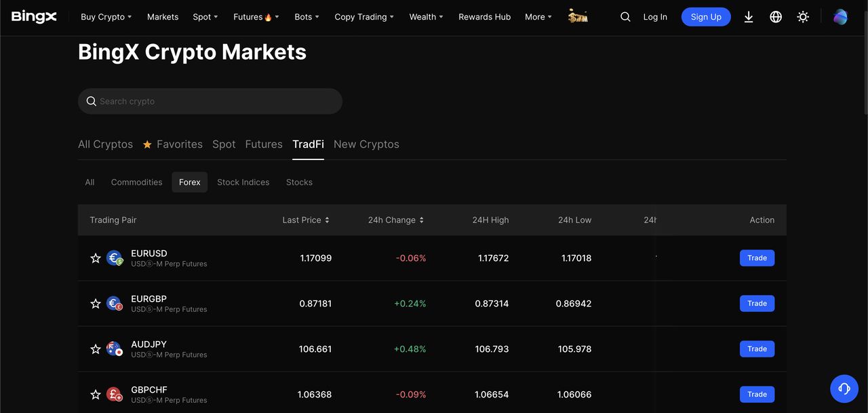Click the EURUSD currency pair icon
The image size is (868, 413).
click(115, 258)
